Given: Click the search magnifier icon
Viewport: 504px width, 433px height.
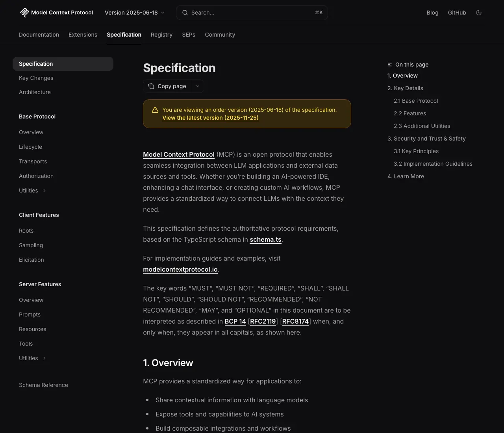Looking at the screenshot, I should tap(185, 13).
